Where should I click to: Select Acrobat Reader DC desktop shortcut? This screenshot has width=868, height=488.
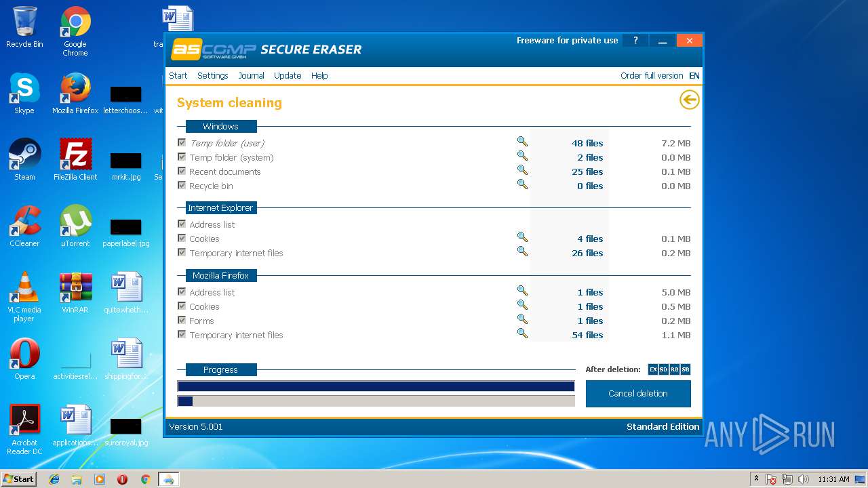tap(24, 430)
